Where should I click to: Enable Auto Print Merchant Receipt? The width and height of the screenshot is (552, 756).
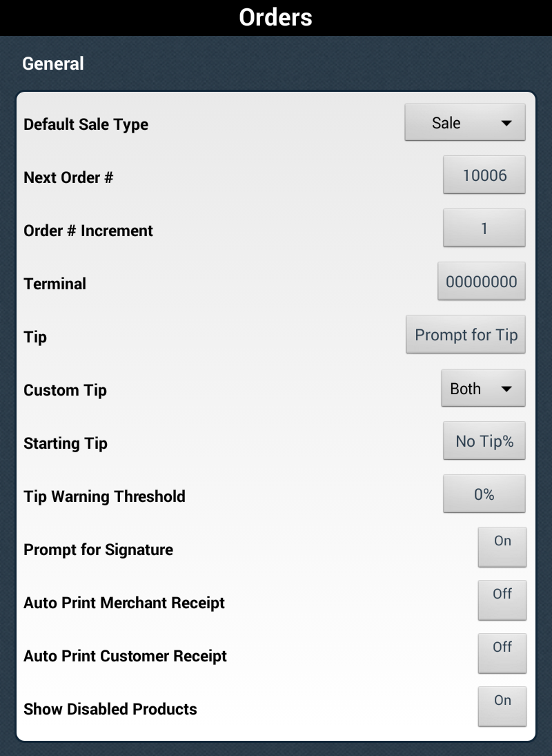(502, 600)
